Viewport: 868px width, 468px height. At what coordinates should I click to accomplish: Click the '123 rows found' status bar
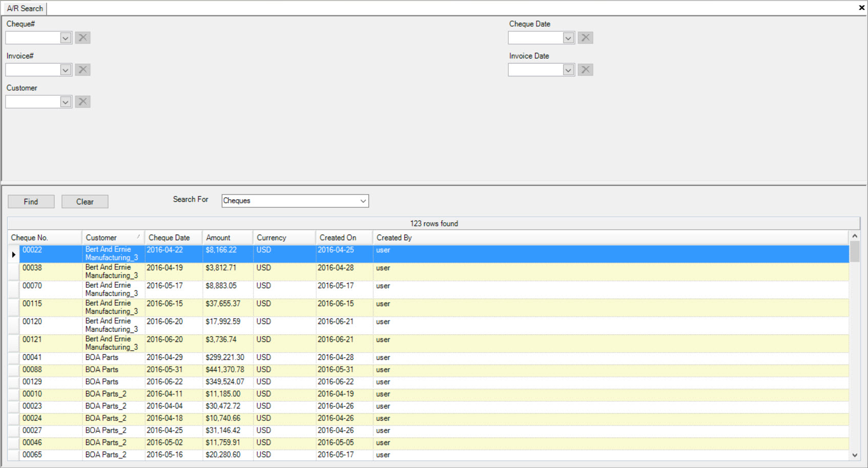(x=433, y=224)
